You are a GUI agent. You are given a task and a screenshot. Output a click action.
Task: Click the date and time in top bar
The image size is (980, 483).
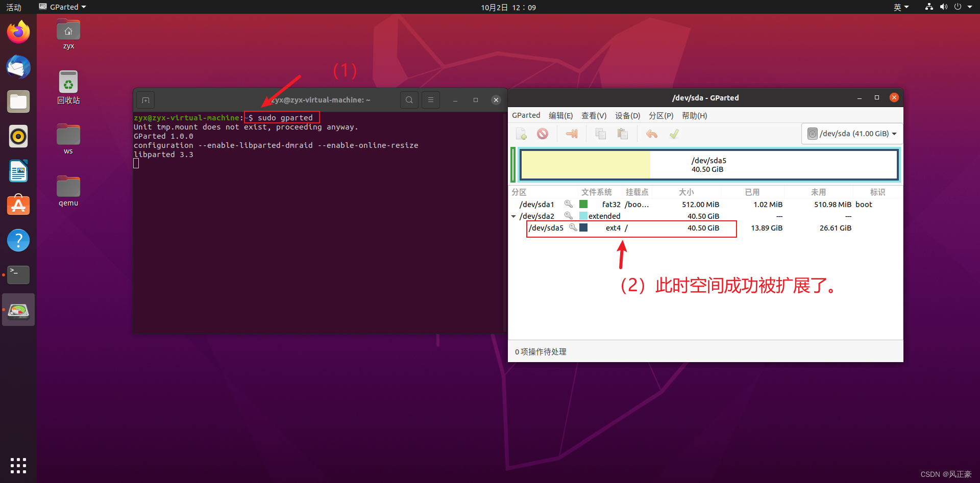pos(508,7)
